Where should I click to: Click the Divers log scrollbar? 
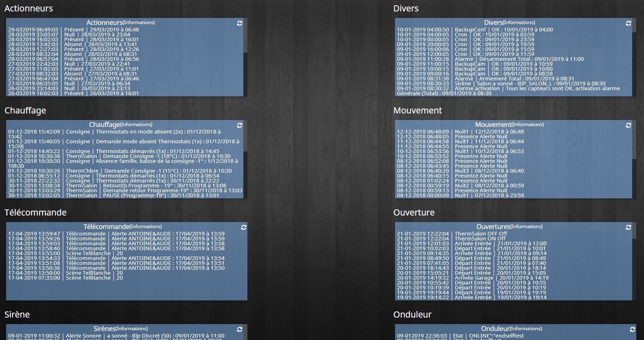pos(634,25)
